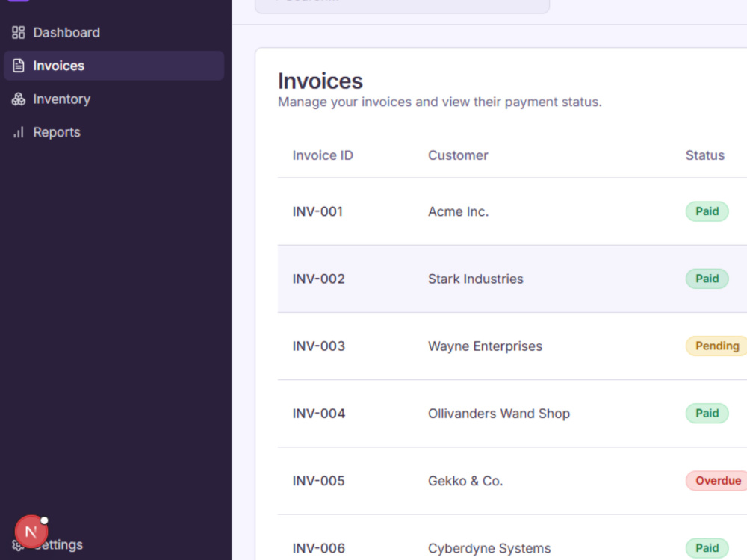This screenshot has height=560, width=747.
Task: Click the Invoices document icon
Action: (18, 66)
